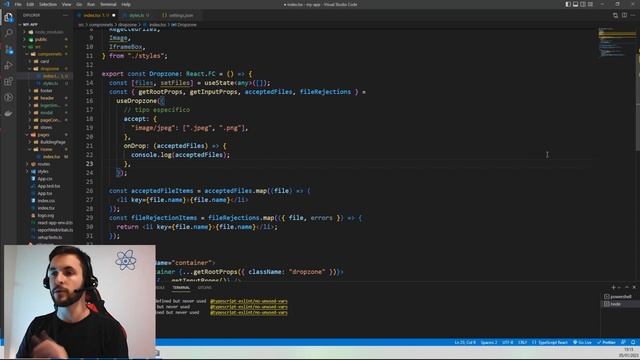The width and height of the screenshot is (640, 360).
Task: Open the Help menu
Action: (x=126, y=4)
